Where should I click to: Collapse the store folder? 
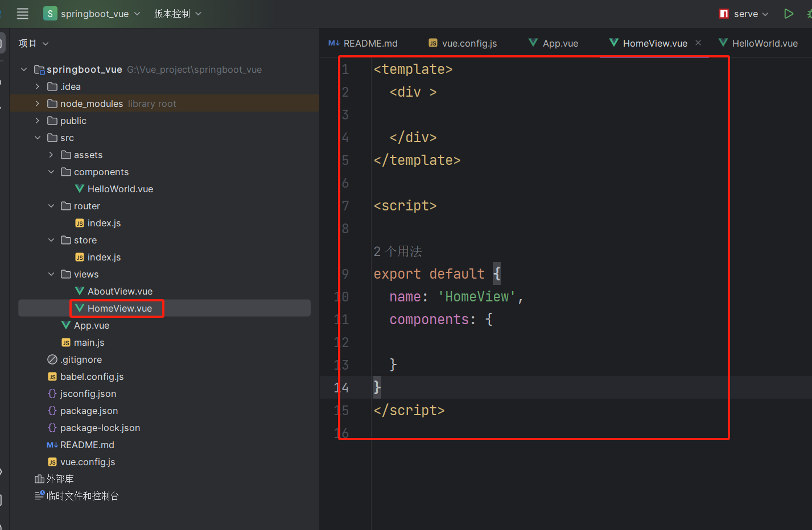[51, 240]
